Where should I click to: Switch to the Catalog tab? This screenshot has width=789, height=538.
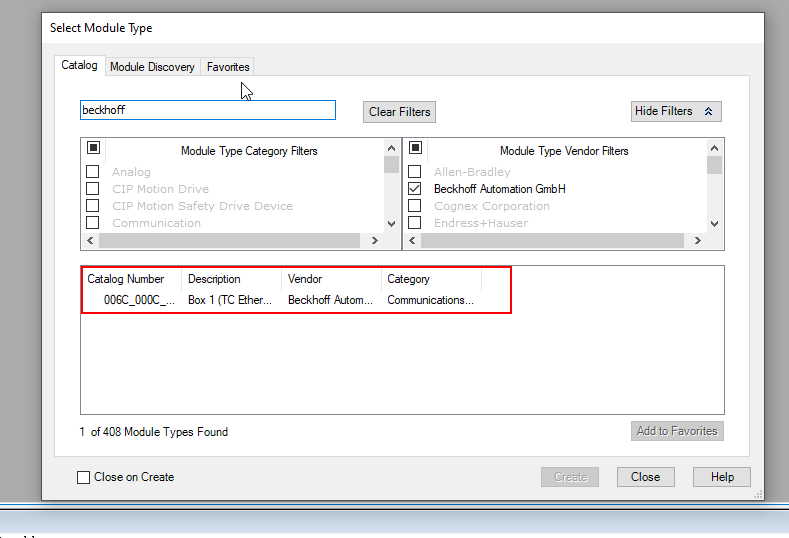80,65
